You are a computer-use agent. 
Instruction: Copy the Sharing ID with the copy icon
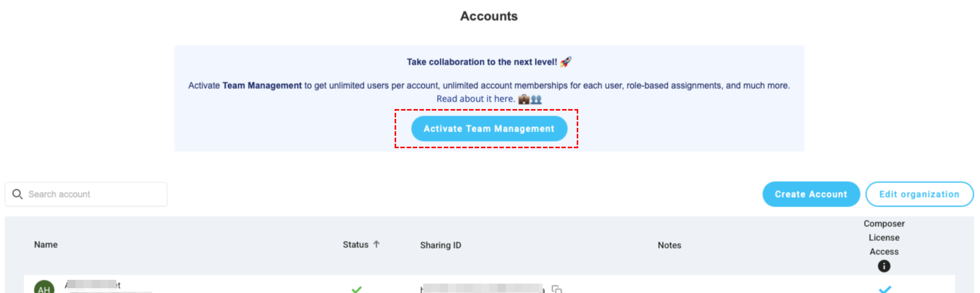click(x=556, y=289)
